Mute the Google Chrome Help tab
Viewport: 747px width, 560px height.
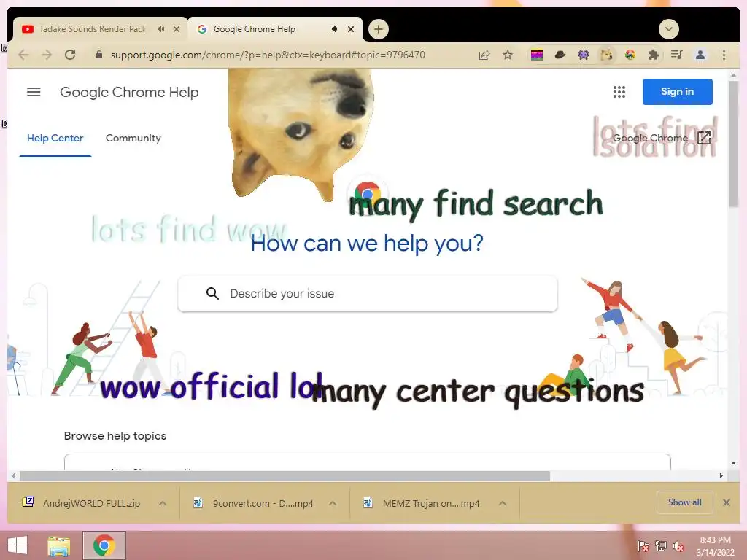pyautogui.click(x=336, y=29)
